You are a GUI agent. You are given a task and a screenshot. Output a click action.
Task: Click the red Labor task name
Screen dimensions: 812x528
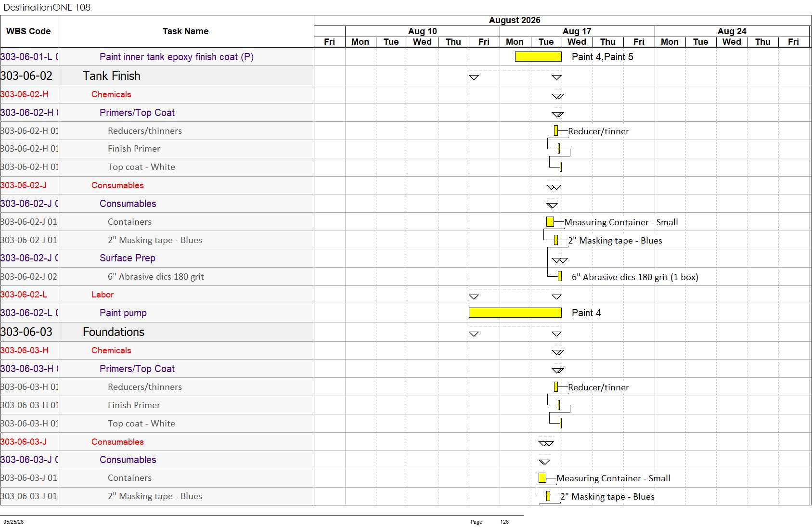coord(103,295)
